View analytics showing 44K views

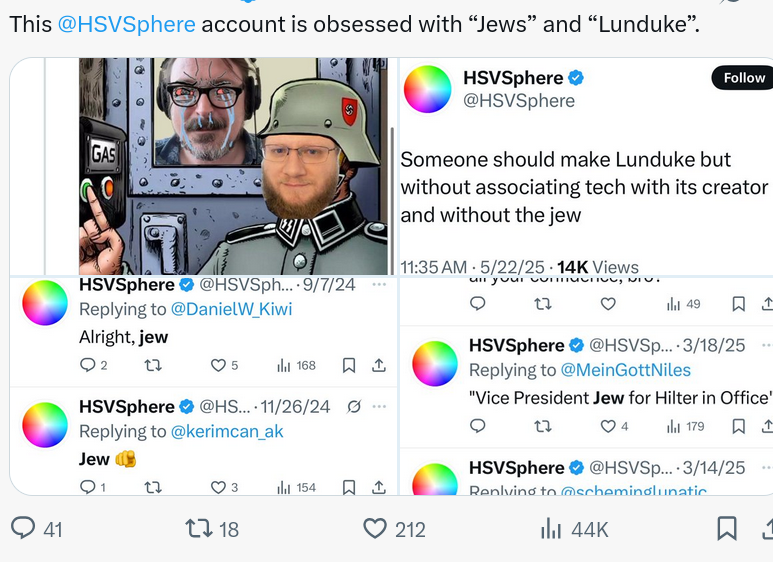574,529
